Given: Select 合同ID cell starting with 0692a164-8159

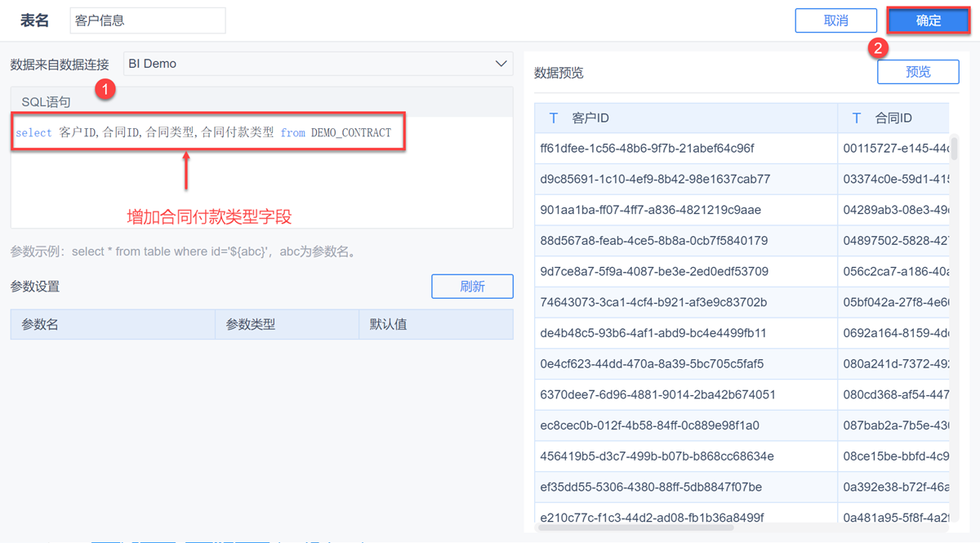Looking at the screenshot, I should pos(893,333).
